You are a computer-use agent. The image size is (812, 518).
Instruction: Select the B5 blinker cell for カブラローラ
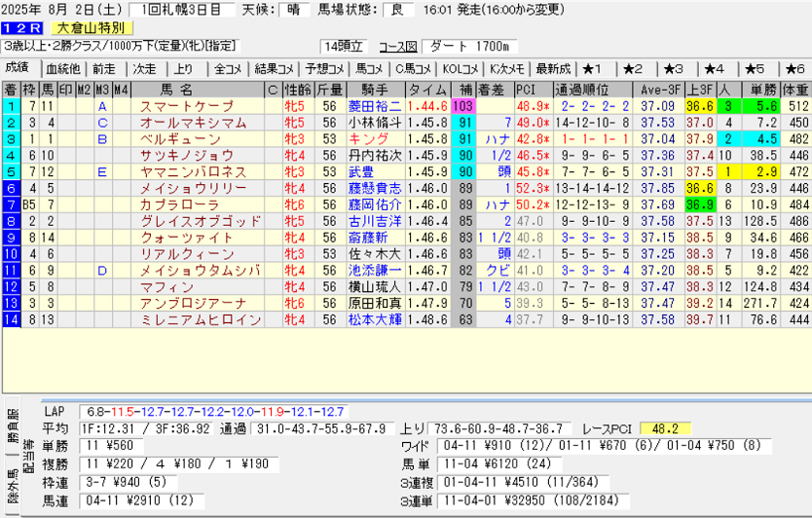tap(28, 205)
